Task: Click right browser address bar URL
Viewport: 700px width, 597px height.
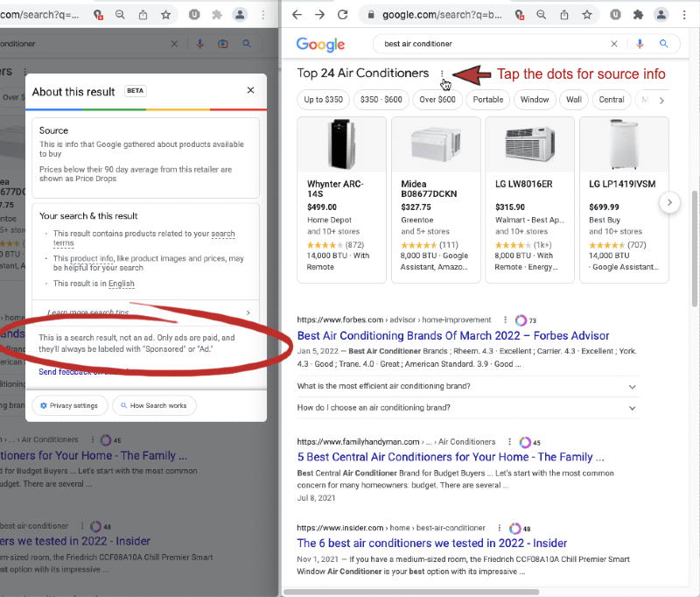Action: click(x=442, y=15)
